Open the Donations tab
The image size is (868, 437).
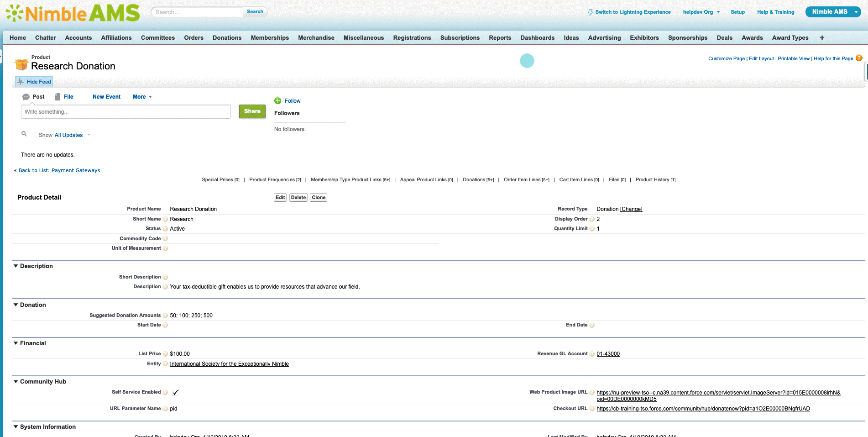click(x=227, y=38)
